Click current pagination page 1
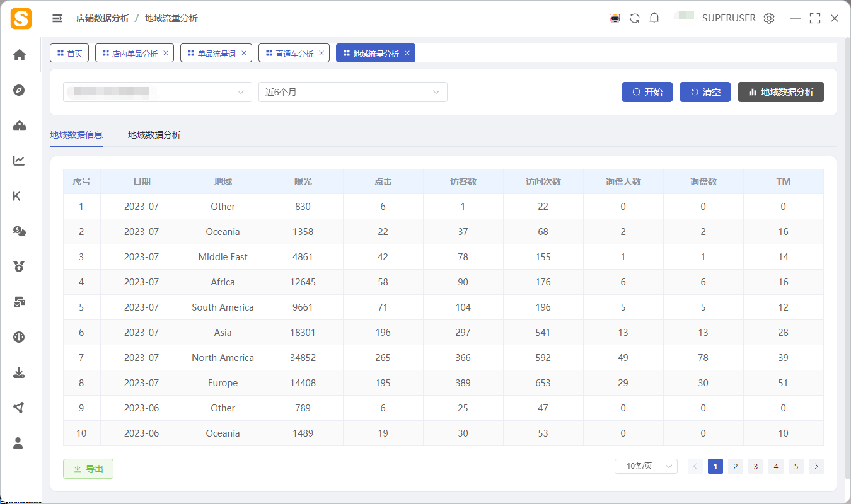This screenshot has width=851, height=504. (x=715, y=466)
